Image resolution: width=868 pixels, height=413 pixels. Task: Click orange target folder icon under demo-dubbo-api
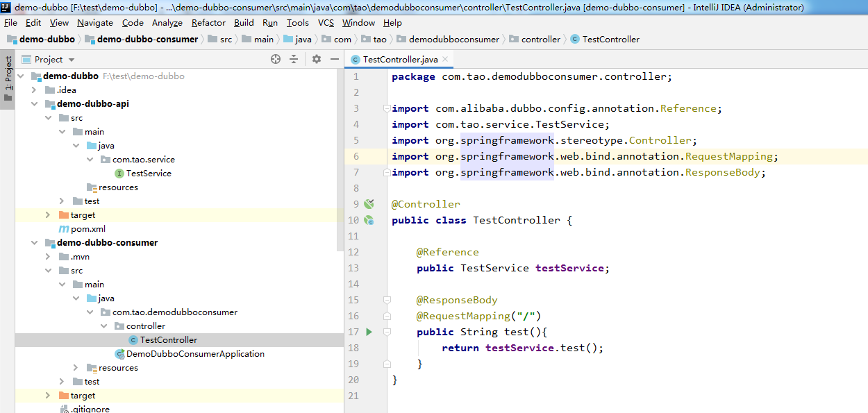pyautogui.click(x=64, y=215)
